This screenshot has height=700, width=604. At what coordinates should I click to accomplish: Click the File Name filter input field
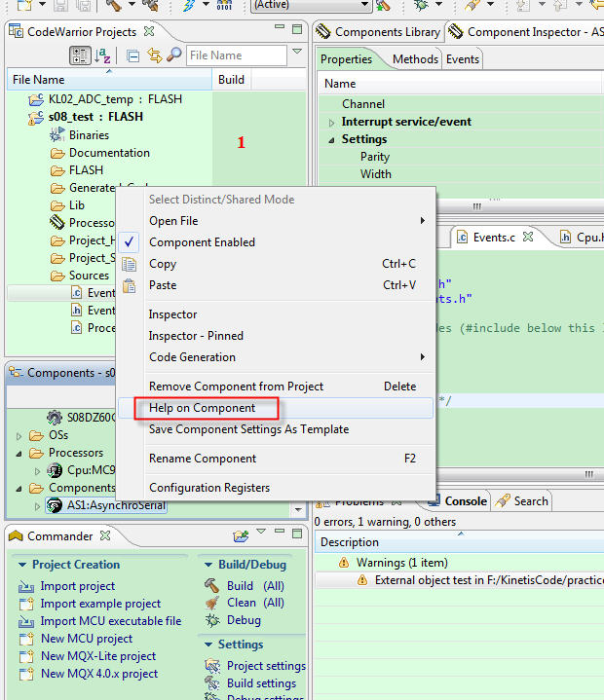237,55
